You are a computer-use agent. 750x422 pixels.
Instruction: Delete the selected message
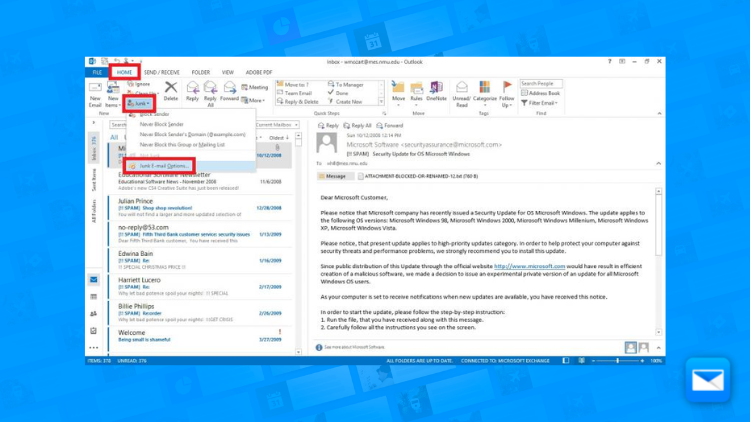[171, 91]
